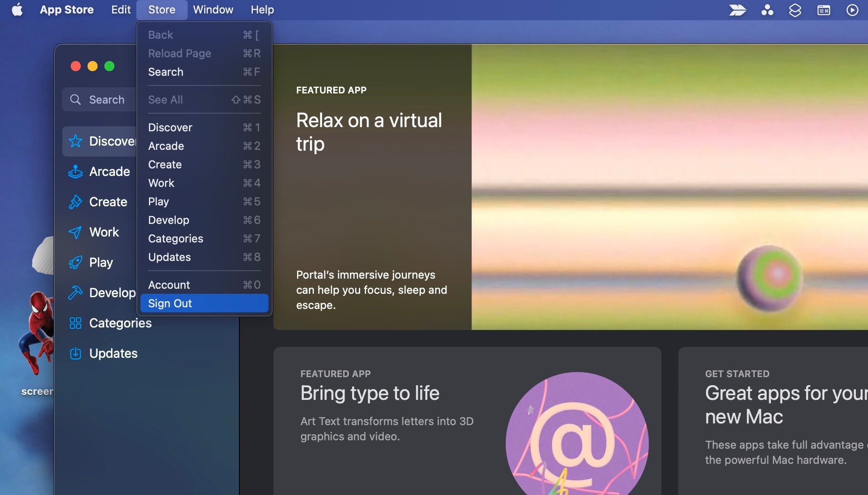Image resolution: width=868 pixels, height=495 pixels.
Task: Open the Help menu
Action: click(x=262, y=10)
